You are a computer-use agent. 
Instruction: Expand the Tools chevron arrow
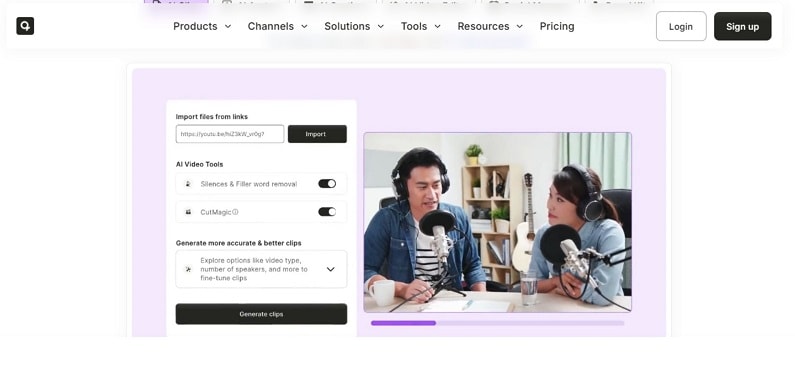(438, 26)
